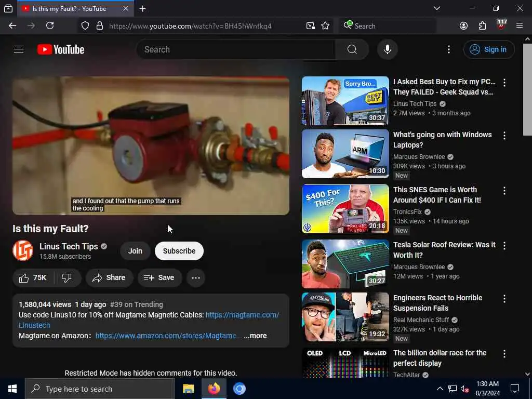Screen dimensions: 532x399
Task: Open SNES Game $400 video thumbnail
Action: coord(345,209)
